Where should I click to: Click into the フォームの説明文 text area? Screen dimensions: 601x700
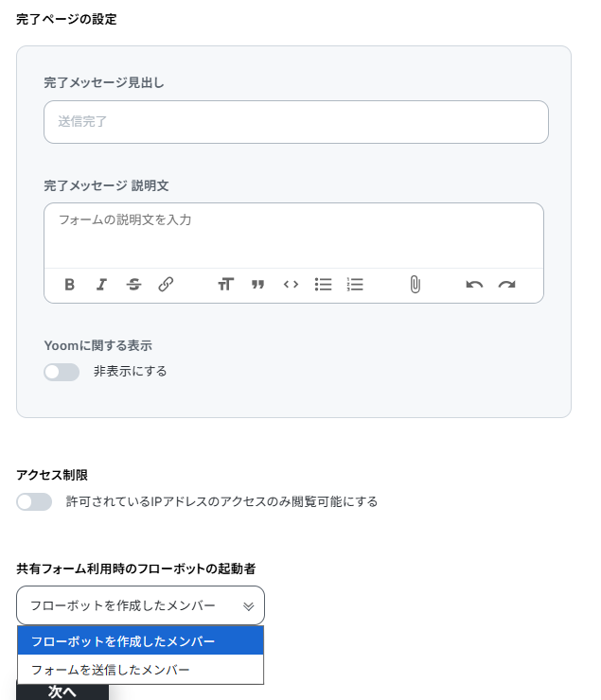pyautogui.click(x=293, y=234)
